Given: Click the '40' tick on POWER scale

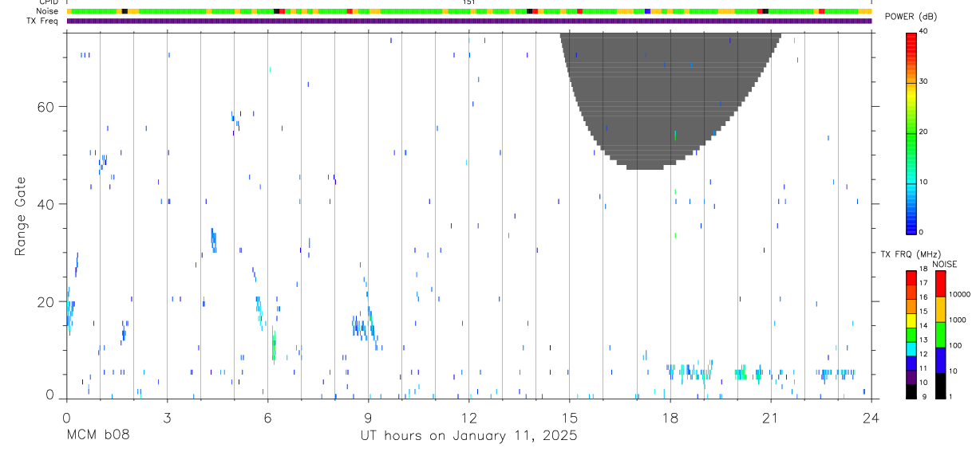Looking at the screenshot, I should coord(924,32).
